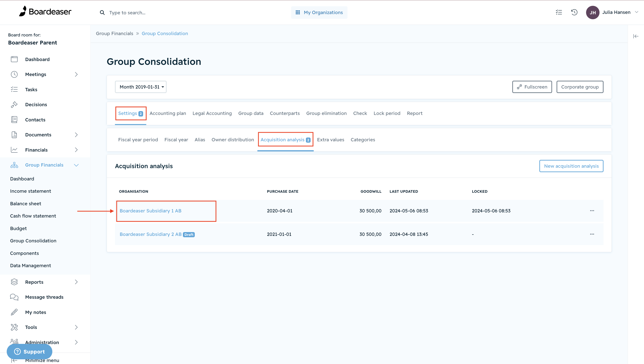Viewport: 644px width, 364px height.
Task: Click the Boardeaser logo
Action: (x=45, y=11)
